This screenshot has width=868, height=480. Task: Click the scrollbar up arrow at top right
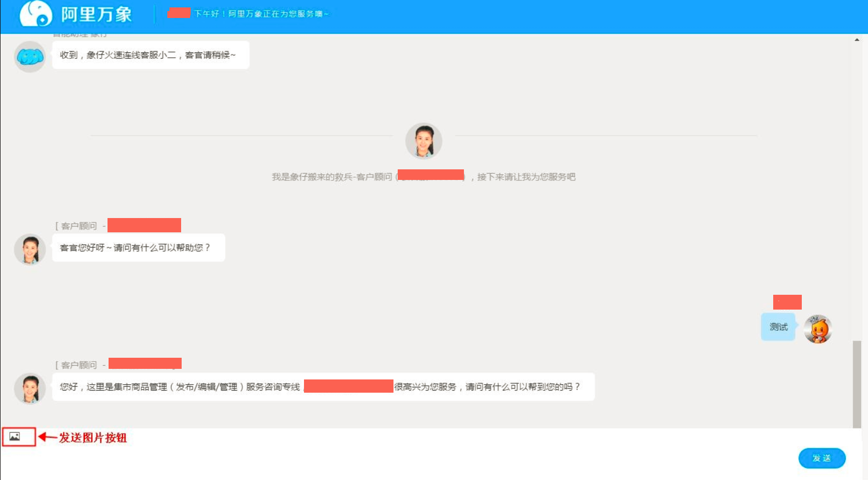click(857, 40)
